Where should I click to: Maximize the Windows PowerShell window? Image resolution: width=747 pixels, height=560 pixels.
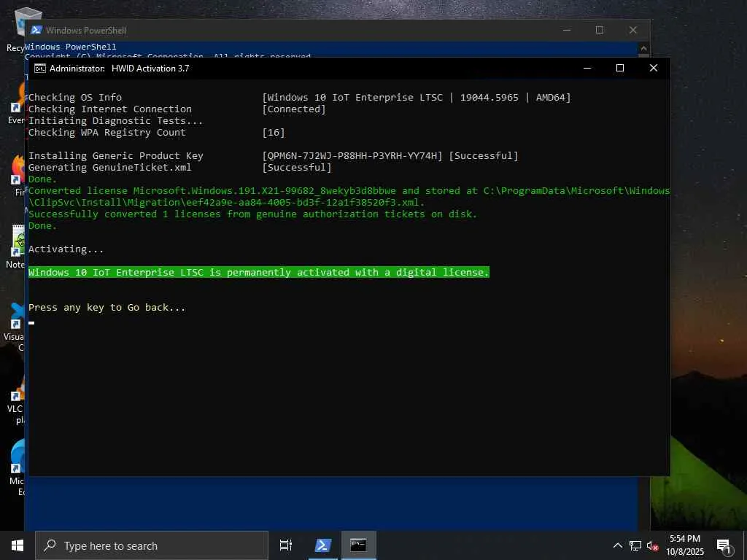click(600, 30)
